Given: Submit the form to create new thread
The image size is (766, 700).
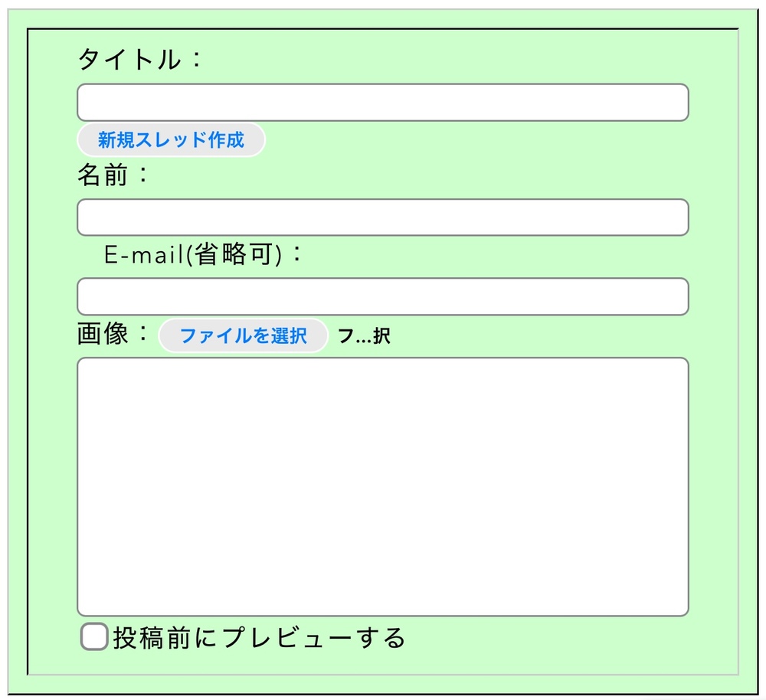Looking at the screenshot, I should (x=171, y=140).
